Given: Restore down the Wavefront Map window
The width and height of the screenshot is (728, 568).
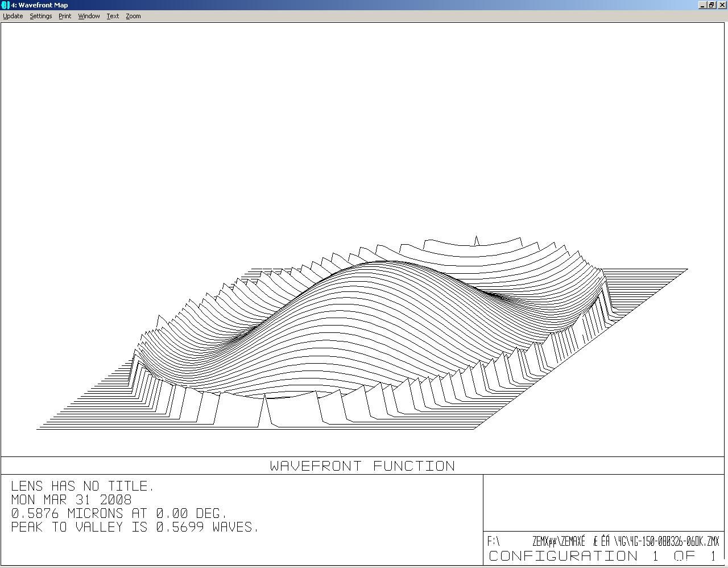Looking at the screenshot, I should pos(712,5).
